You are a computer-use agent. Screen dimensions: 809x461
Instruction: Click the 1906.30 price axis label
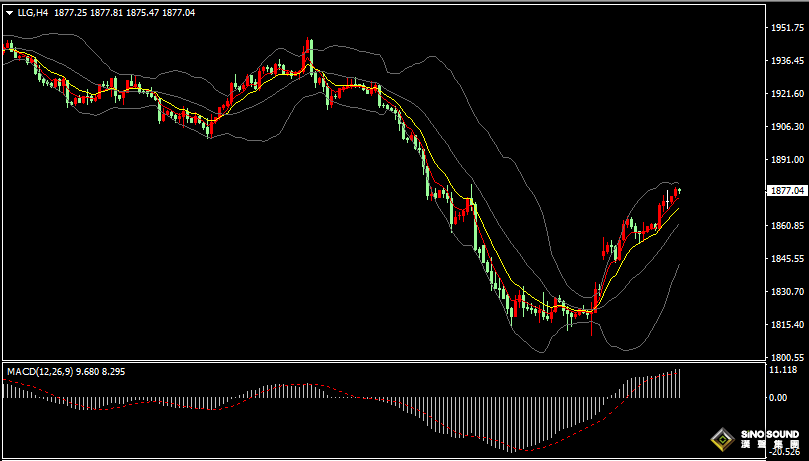click(786, 127)
